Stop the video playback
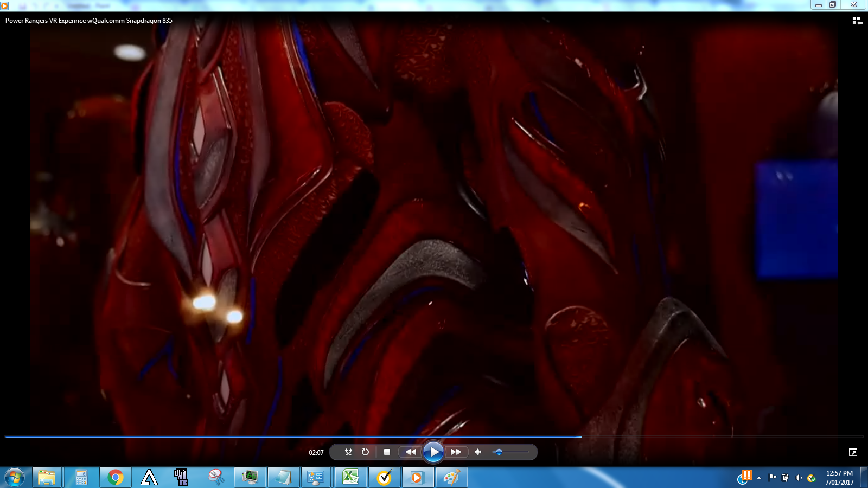The width and height of the screenshot is (868, 488). tap(387, 452)
